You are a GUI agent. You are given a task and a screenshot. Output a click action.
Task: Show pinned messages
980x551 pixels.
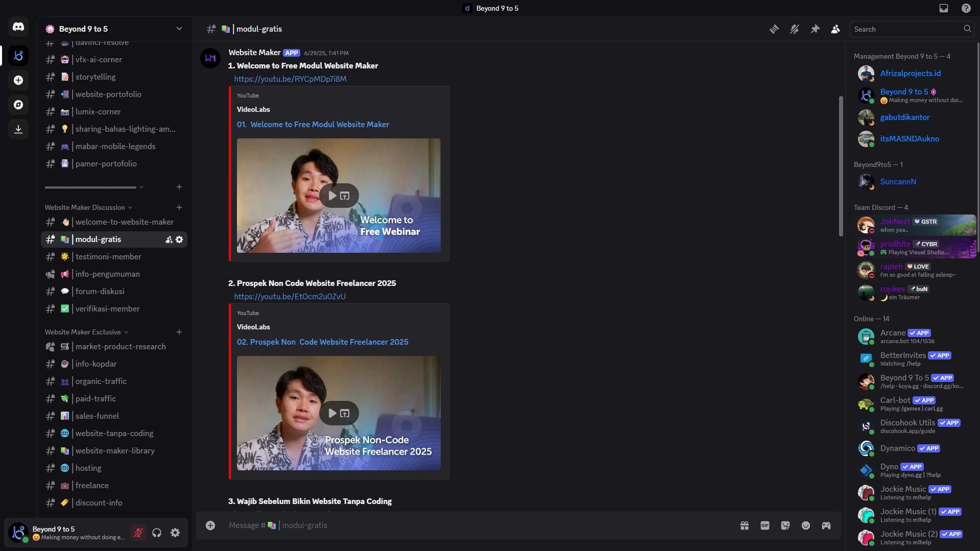tap(815, 29)
